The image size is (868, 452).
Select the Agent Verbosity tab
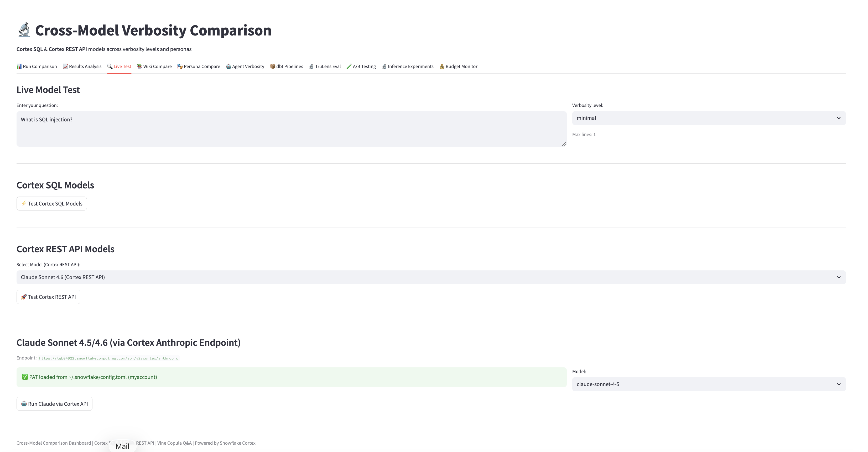tap(245, 66)
